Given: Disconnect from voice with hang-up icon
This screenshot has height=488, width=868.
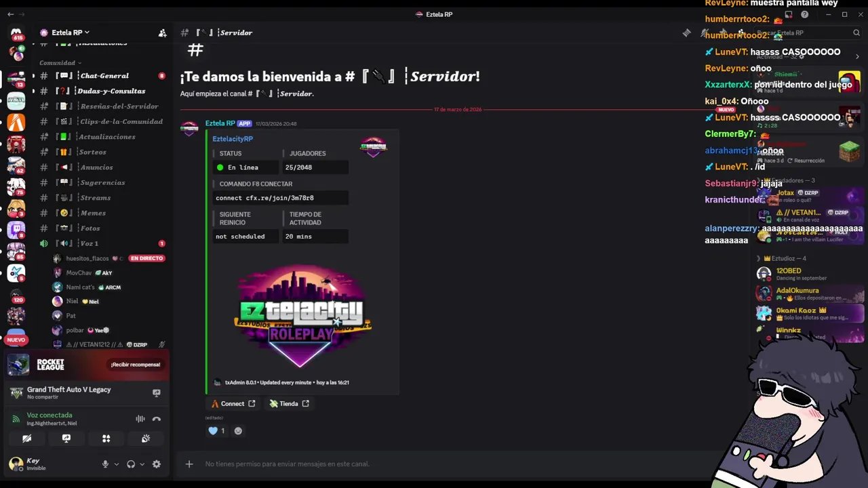Looking at the screenshot, I should (157, 419).
